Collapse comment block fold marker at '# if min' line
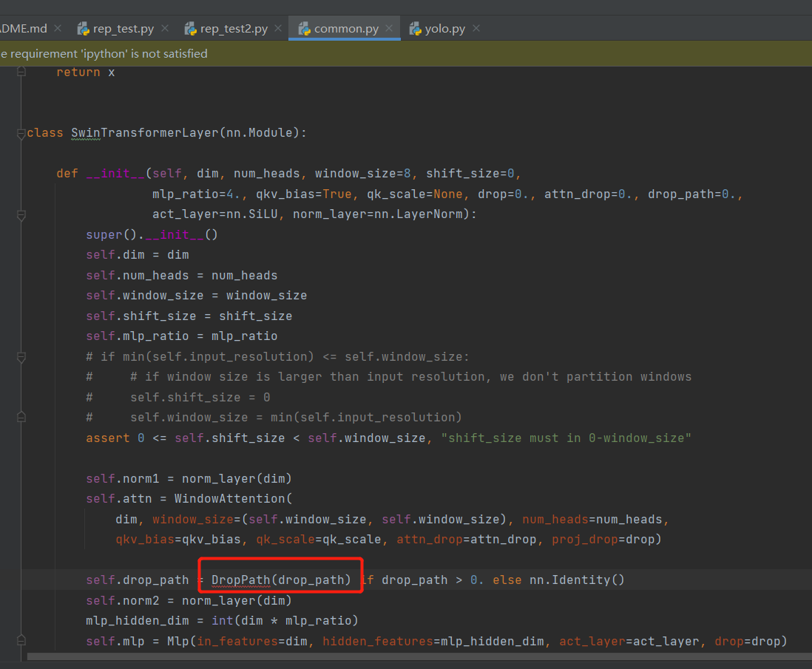This screenshot has height=669, width=812. (21, 357)
